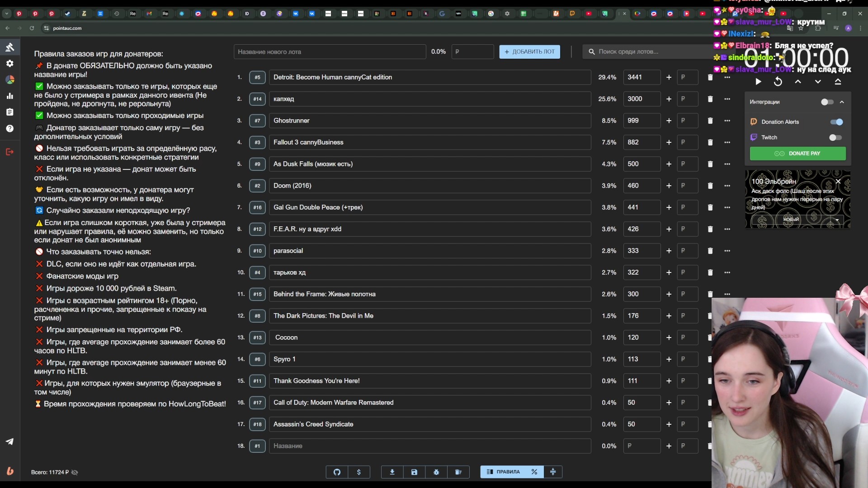Click the browser reload button
Screen dimensions: 868x488
click(32, 28)
